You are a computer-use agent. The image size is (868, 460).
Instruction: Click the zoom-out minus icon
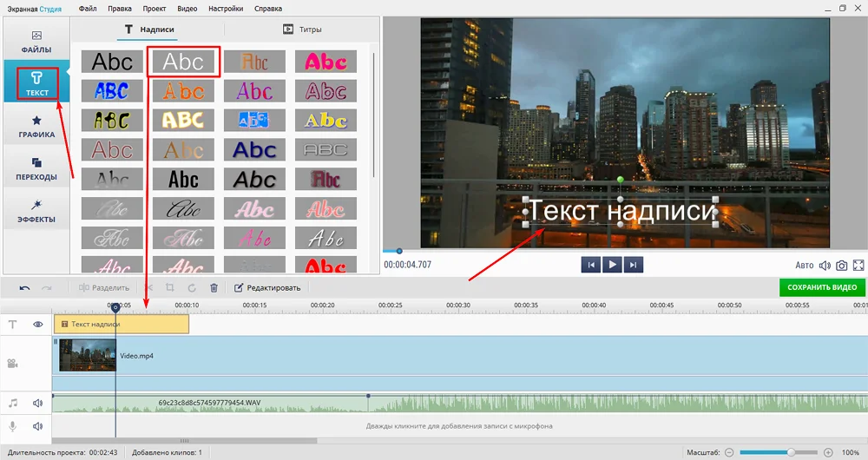point(729,452)
